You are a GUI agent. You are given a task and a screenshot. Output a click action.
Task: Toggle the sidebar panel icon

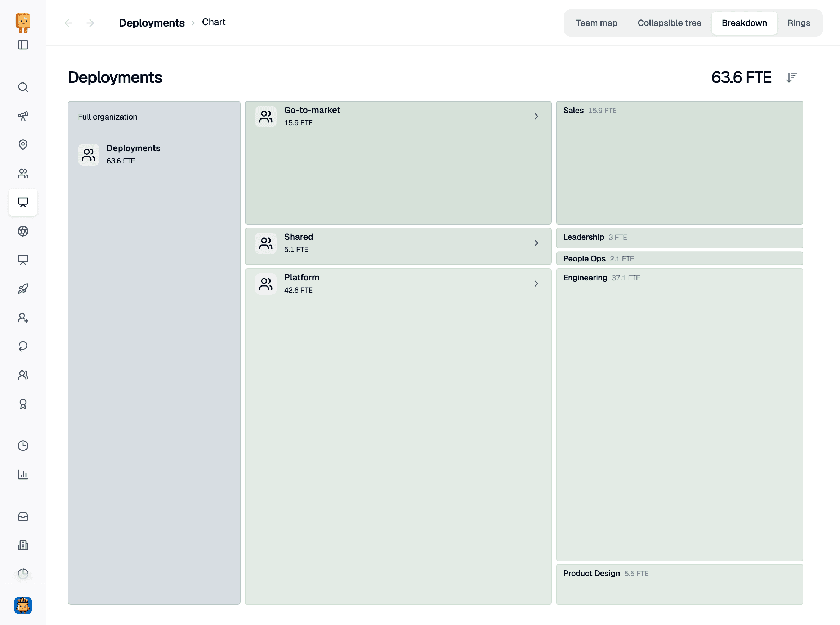point(23,45)
